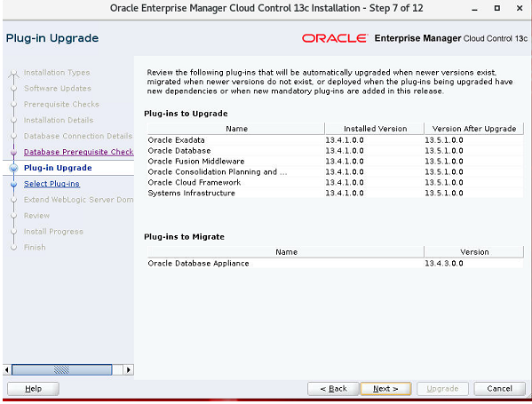Screen dimensions: 532x404
Task: Click the Next button
Action: [385, 389]
